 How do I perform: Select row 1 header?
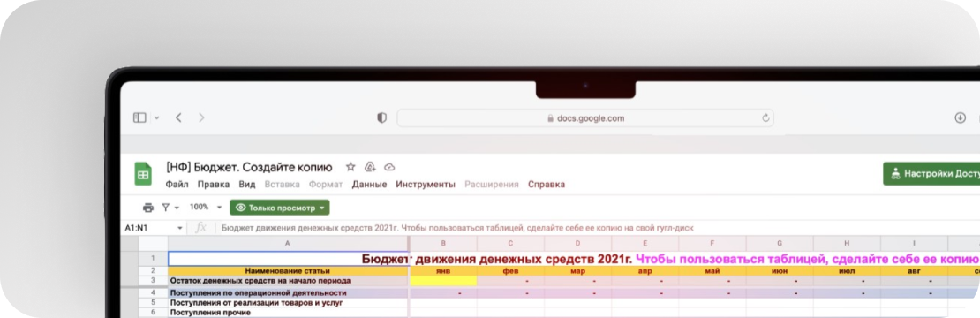153,259
